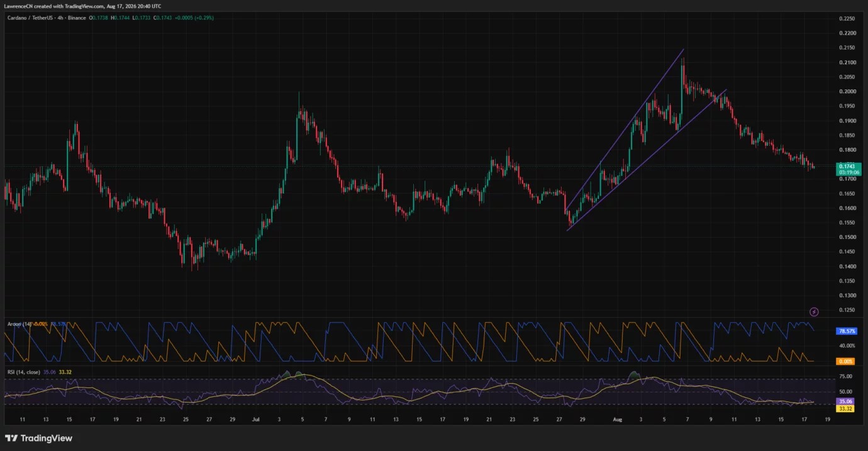Select the Aroon (14) indicator legend

pos(19,324)
